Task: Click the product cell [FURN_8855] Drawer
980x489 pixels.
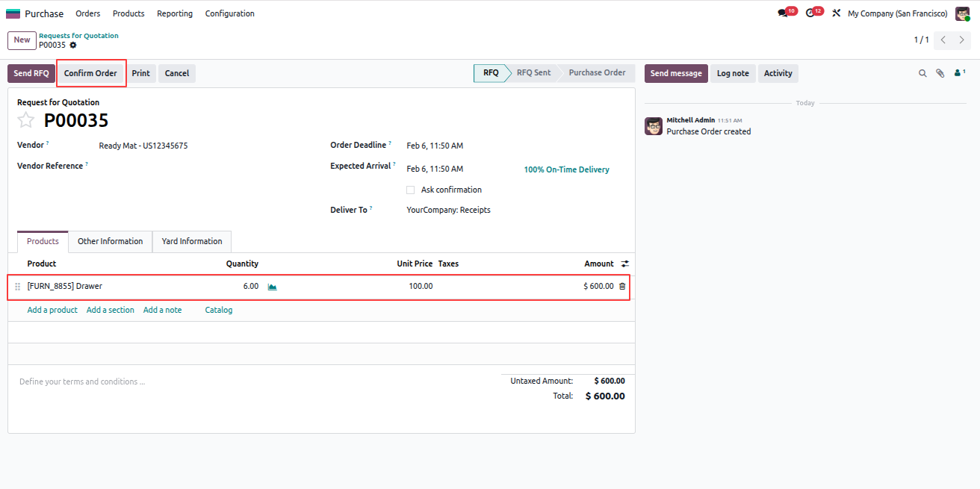Action: point(65,286)
